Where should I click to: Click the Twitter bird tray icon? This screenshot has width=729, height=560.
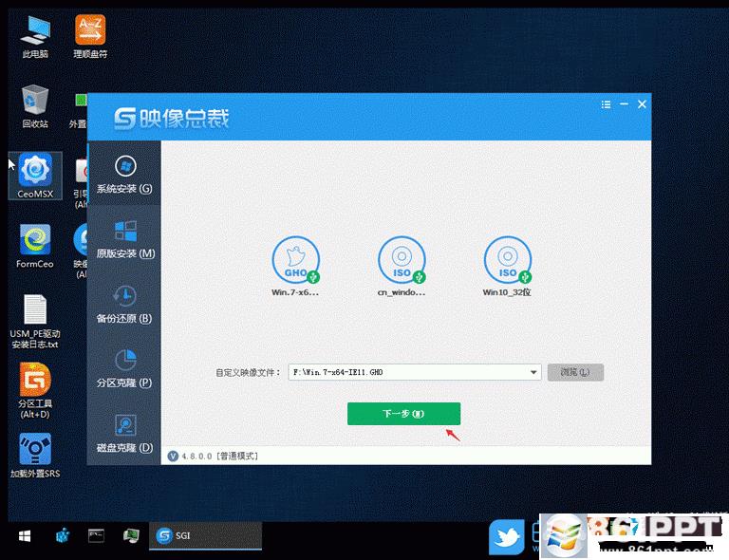(507, 537)
